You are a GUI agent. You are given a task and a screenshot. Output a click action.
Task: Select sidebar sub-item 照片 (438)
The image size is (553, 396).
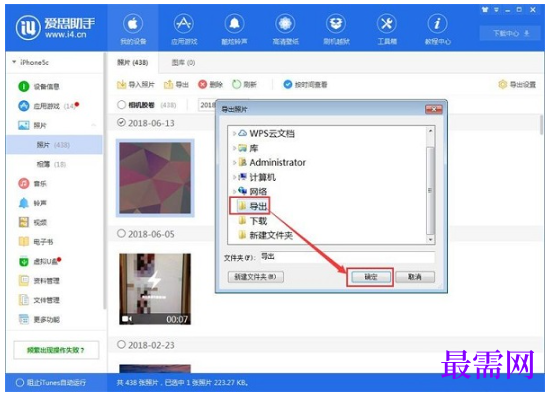pos(54,145)
